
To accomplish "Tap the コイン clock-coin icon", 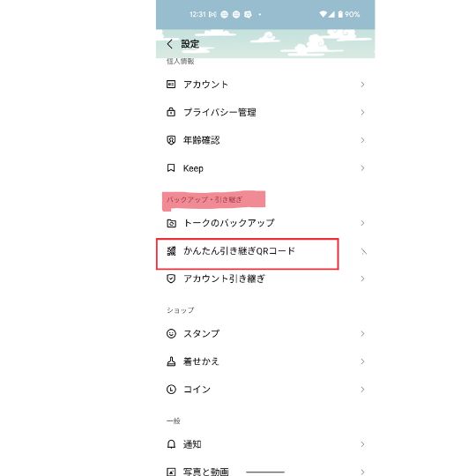I will tap(171, 390).
